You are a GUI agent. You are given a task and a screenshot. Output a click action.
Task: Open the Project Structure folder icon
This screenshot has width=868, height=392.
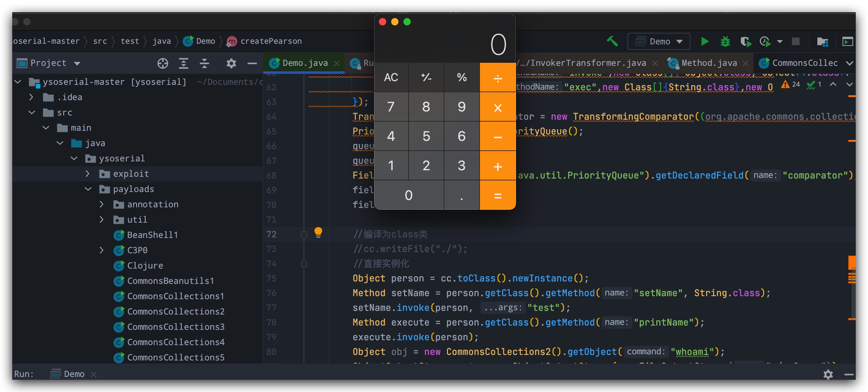coord(822,41)
